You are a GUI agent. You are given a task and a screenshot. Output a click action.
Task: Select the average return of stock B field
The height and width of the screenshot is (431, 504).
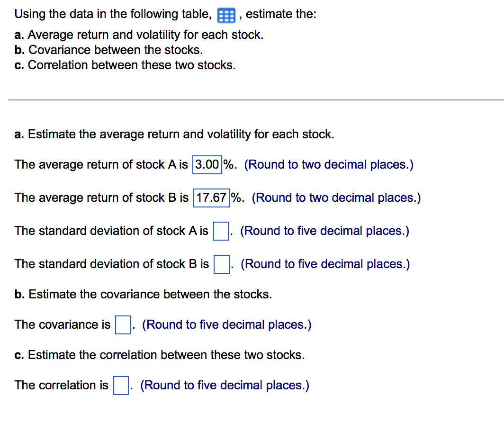click(211, 198)
